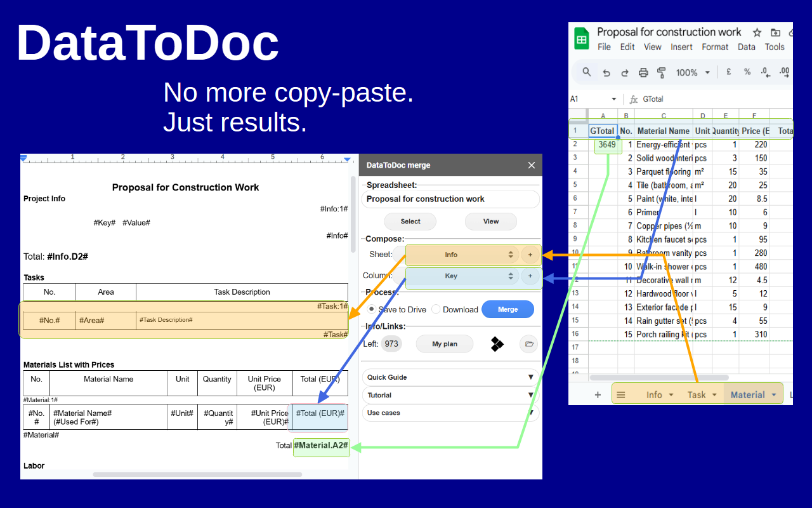Select the paint format tool in Sheets toolbar

tap(660, 72)
